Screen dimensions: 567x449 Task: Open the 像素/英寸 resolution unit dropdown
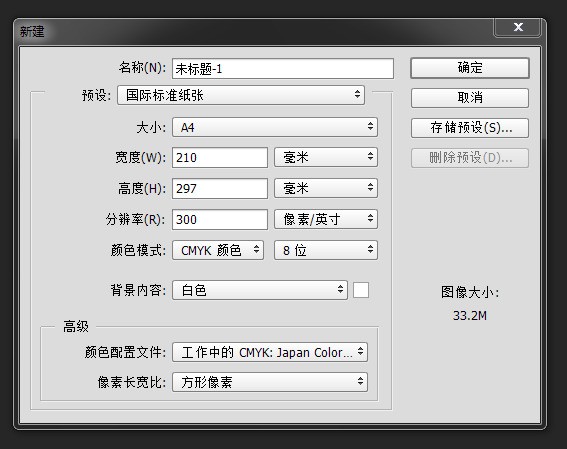(326, 219)
